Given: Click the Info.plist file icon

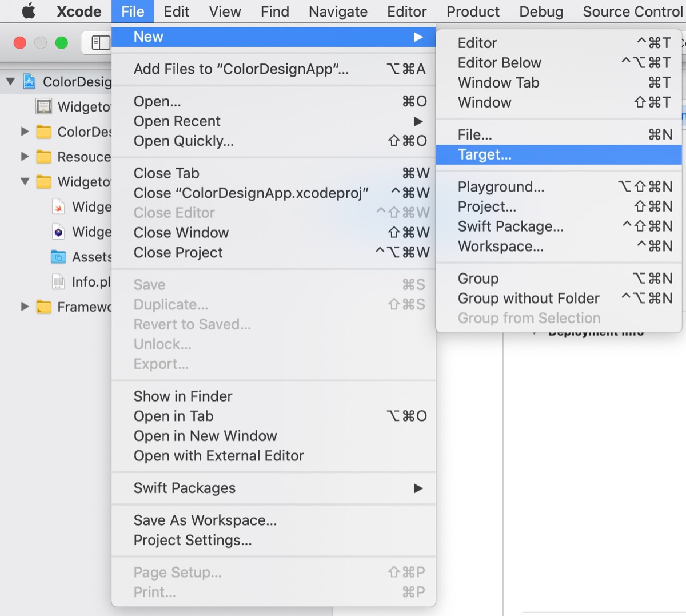Looking at the screenshot, I should coord(58,281).
